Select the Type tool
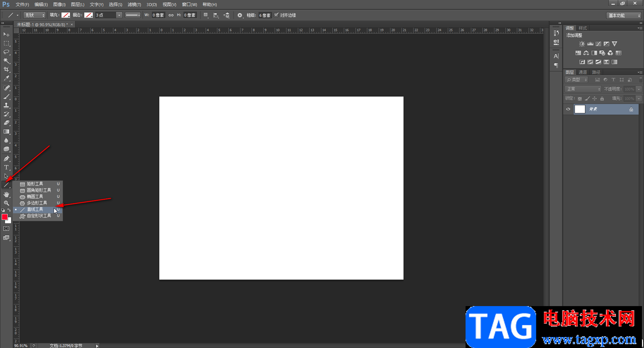Viewport: 644px width, 348px height. pos(6,167)
